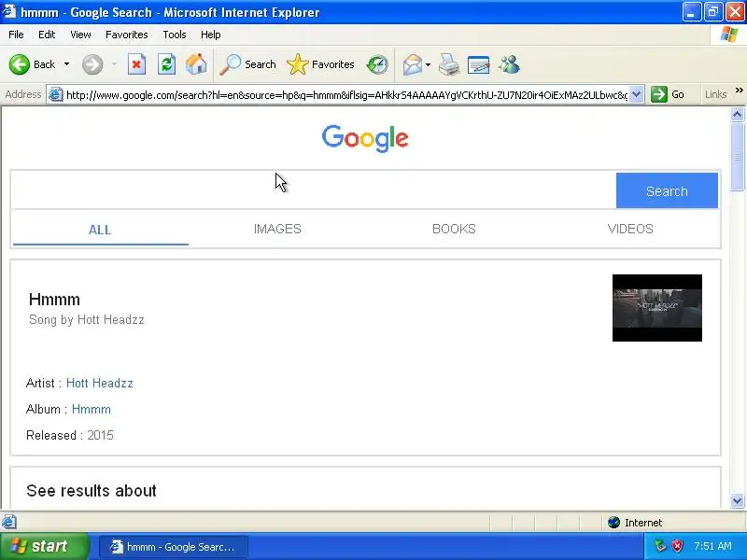Click the Google logo
This screenshot has height=560, width=747.
[x=365, y=138]
